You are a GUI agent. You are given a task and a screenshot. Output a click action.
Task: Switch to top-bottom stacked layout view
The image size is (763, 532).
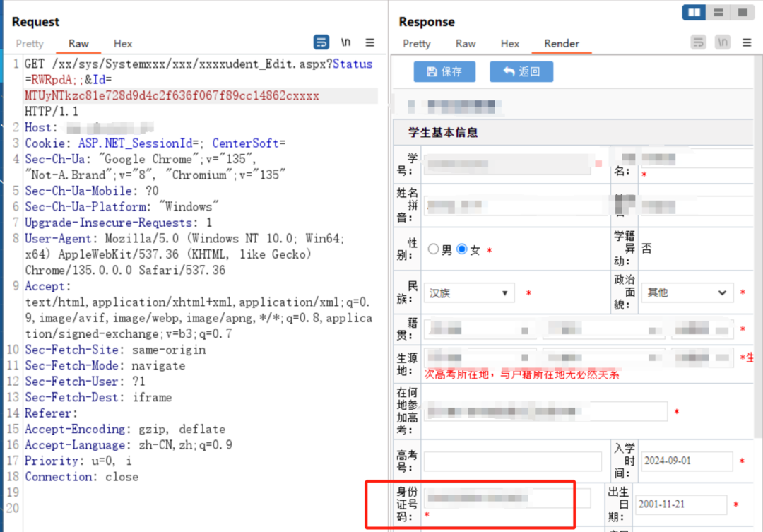[x=718, y=12]
